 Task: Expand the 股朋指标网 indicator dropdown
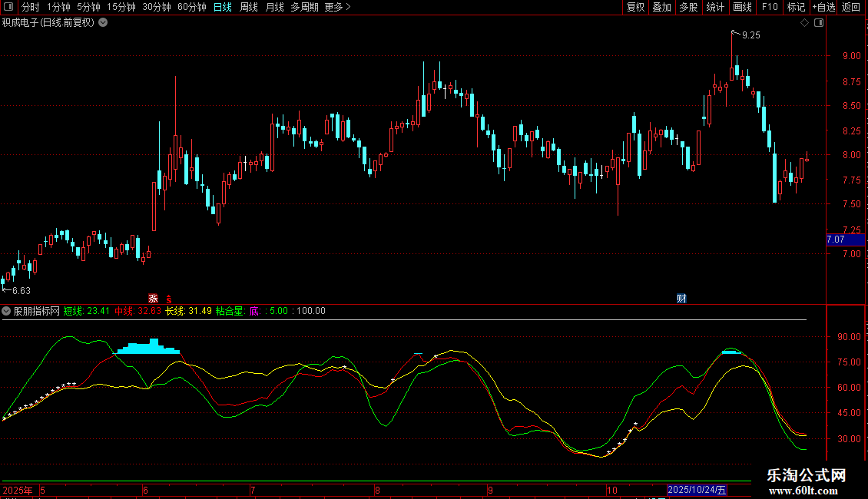(x=7, y=311)
